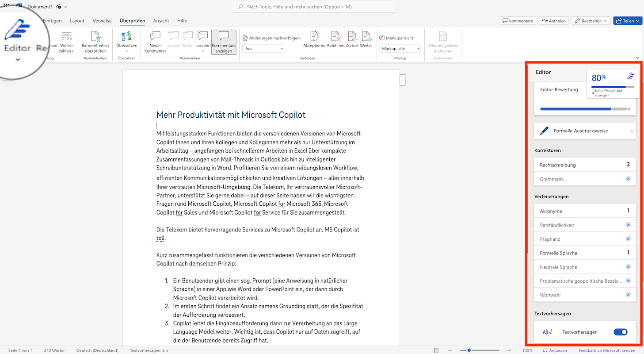
Task: Add a Neuer Kommentar
Action: pyautogui.click(x=155, y=42)
